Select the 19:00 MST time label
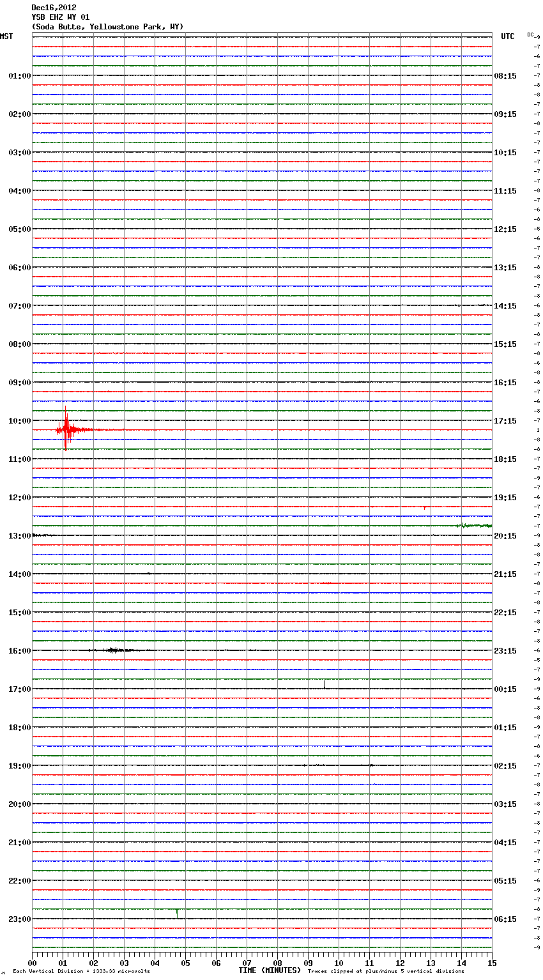Image resolution: width=543 pixels, height=980 pixels. coord(20,766)
